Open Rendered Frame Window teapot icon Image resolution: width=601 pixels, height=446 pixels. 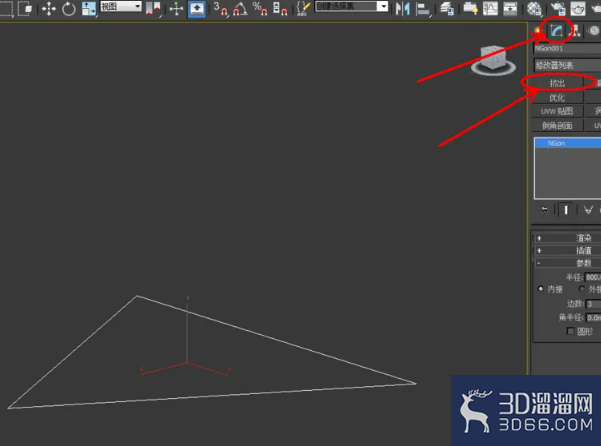click(x=578, y=8)
